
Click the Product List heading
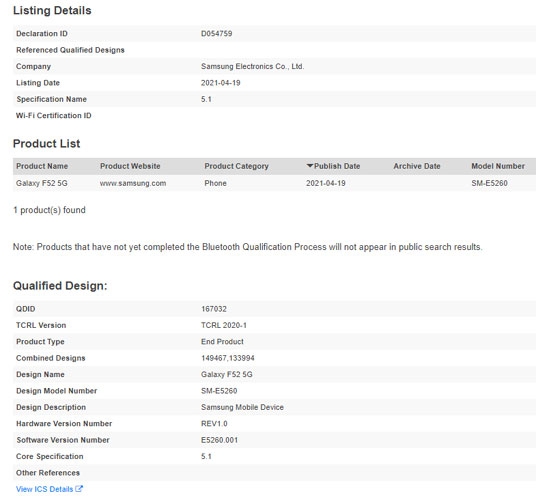point(46,144)
